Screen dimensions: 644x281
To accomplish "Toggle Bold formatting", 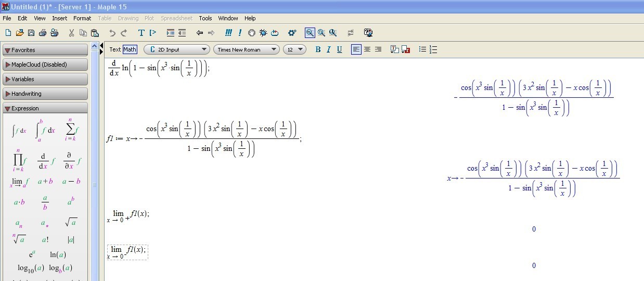I will coord(318,49).
